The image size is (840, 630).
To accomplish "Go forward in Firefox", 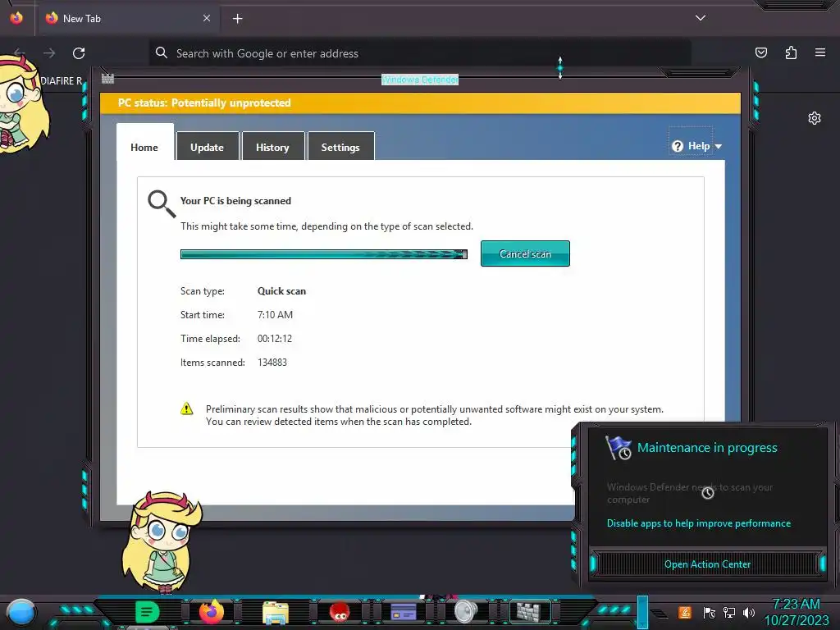I will pyautogui.click(x=49, y=53).
